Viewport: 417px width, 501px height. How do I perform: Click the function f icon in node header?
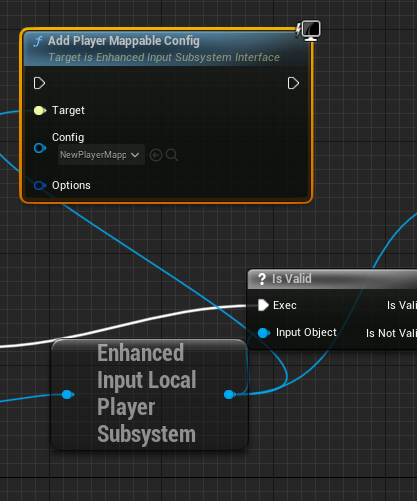(x=38, y=41)
